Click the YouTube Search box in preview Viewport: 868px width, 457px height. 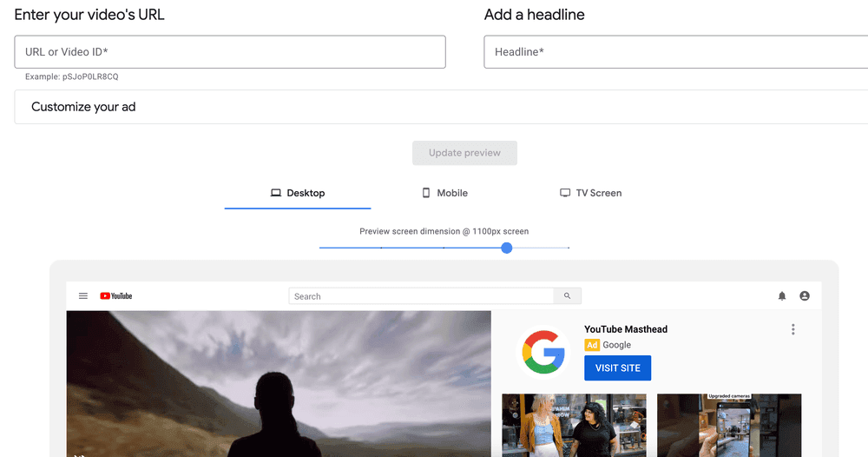coord(421,295)
